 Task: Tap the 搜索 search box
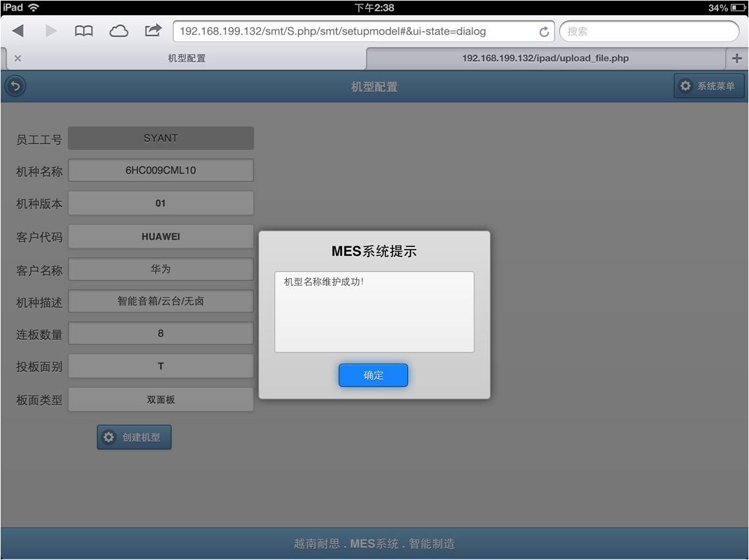click(x=649, y=31)
